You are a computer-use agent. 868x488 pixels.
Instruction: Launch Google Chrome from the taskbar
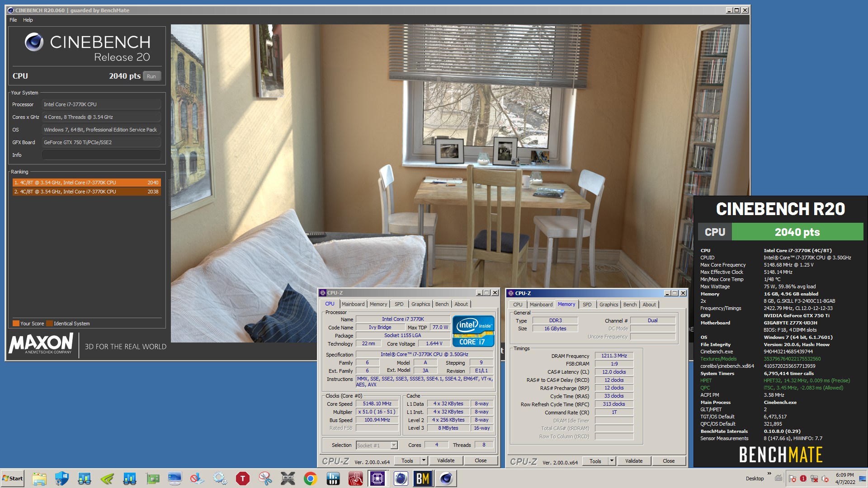pyautogui.click(x=311, y=478)
